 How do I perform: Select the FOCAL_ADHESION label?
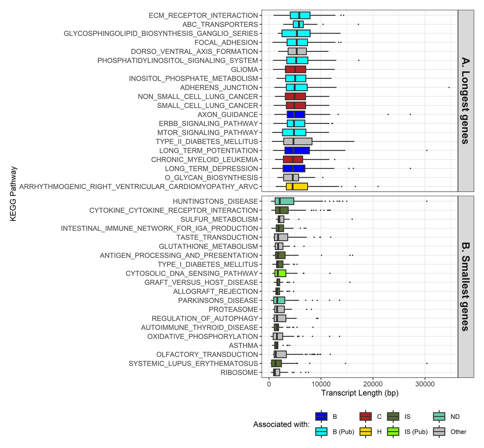point(226,43)
